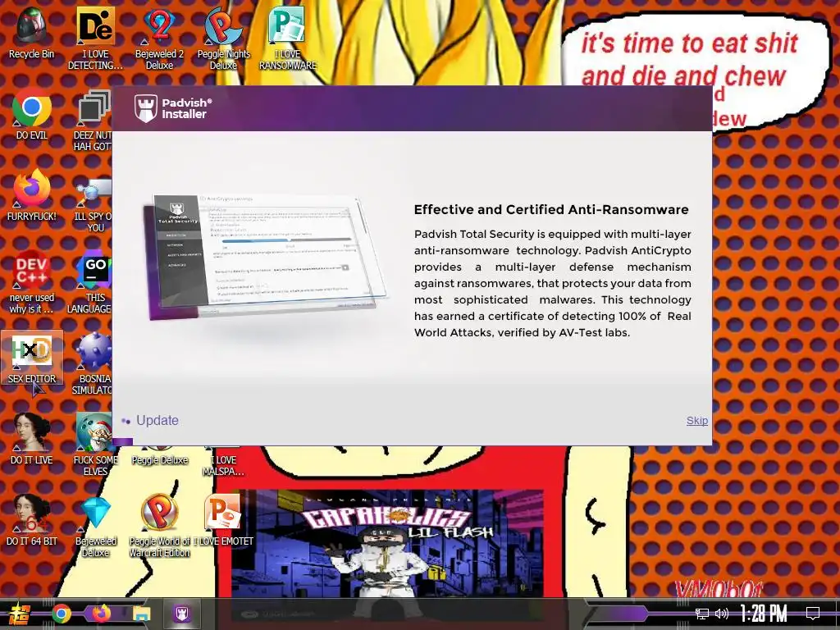Click the Update progress label

(x=157, y=421)
